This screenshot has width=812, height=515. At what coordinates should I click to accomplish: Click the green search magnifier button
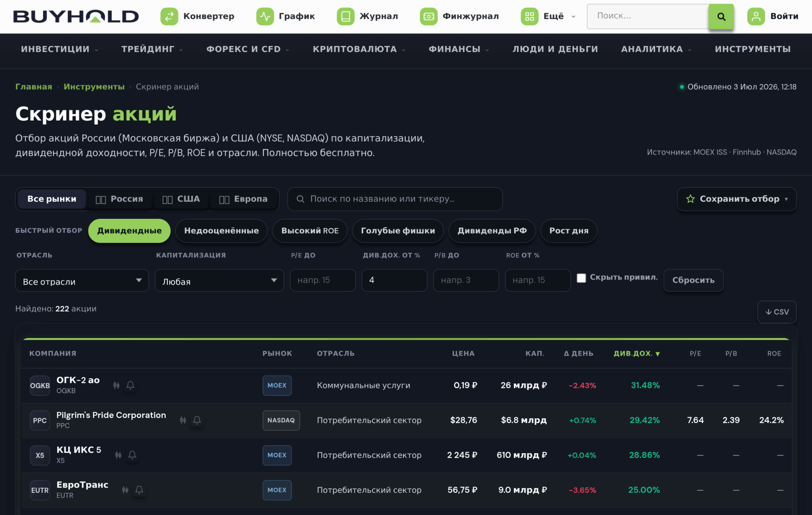coord(721,16)
